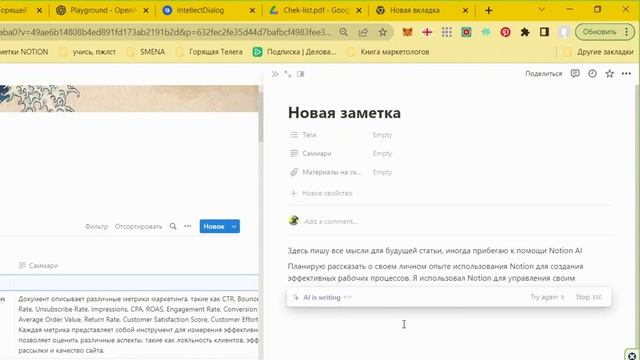The height and width of the screenshot is (360, 640).
Task: Open the Notion page options menu
Action: coord(626,73)
